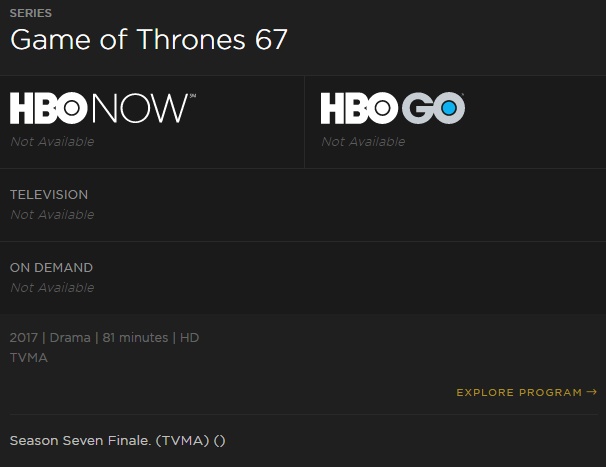The image size is (606, 467).
Task: Click the HBO GO logo
Action: (393, 108)
